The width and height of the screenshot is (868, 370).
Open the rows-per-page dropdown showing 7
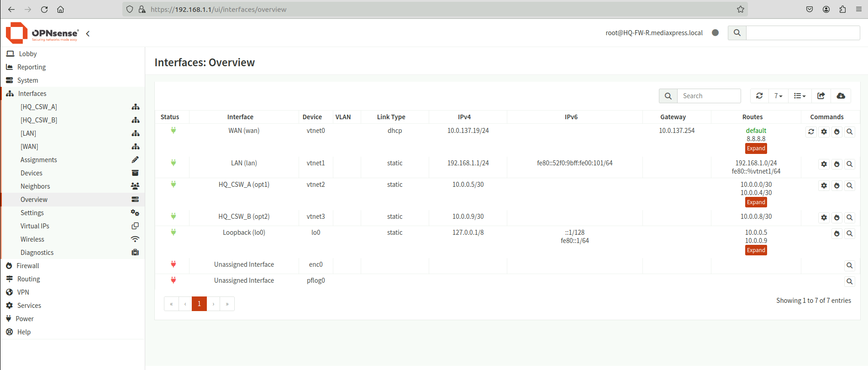pyautogui.click(x=778, y=96)
